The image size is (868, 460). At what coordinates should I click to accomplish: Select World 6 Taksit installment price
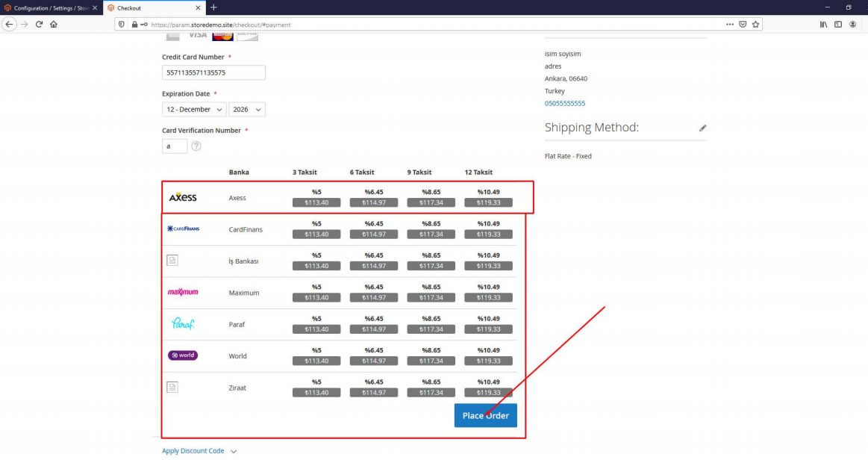point(374,361)
